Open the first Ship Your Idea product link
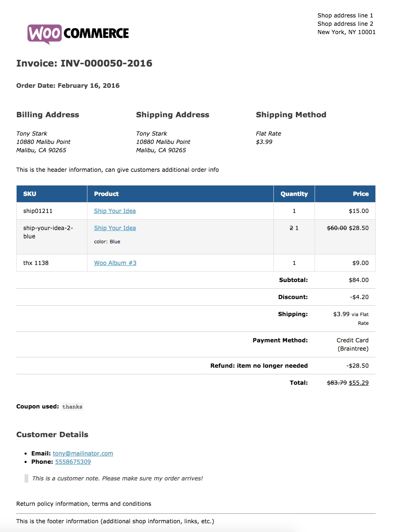 (115, 211)
